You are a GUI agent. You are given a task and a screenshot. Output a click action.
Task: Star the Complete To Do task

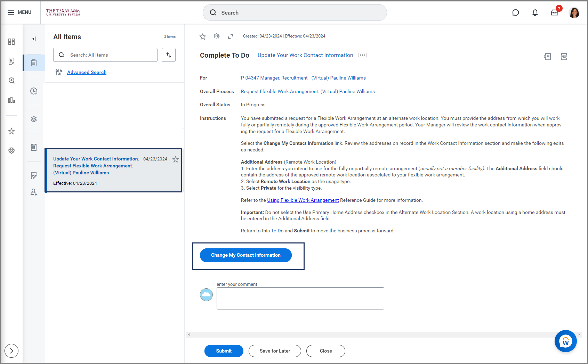click(x=203, y=36)
